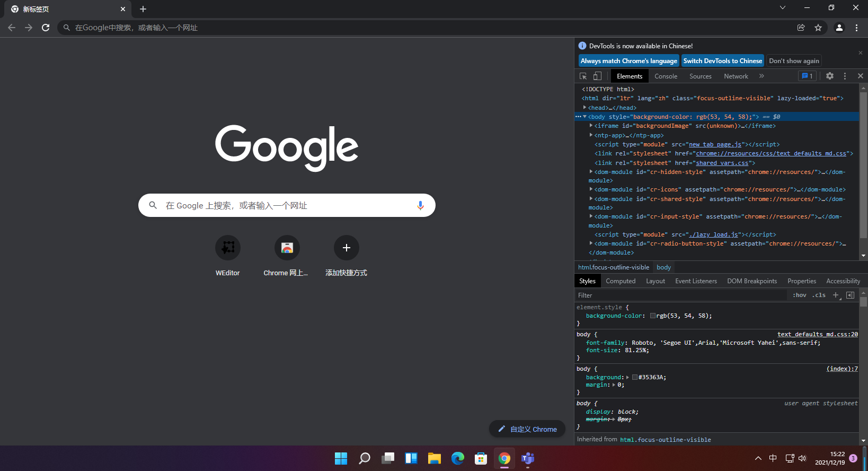
Task: Open the rgb(53, 54, 58) color swatch
Action: (653, 316)
